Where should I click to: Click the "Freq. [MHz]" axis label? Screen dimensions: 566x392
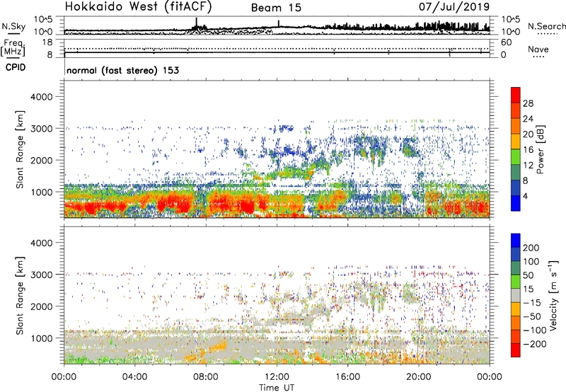coord(13,47)
